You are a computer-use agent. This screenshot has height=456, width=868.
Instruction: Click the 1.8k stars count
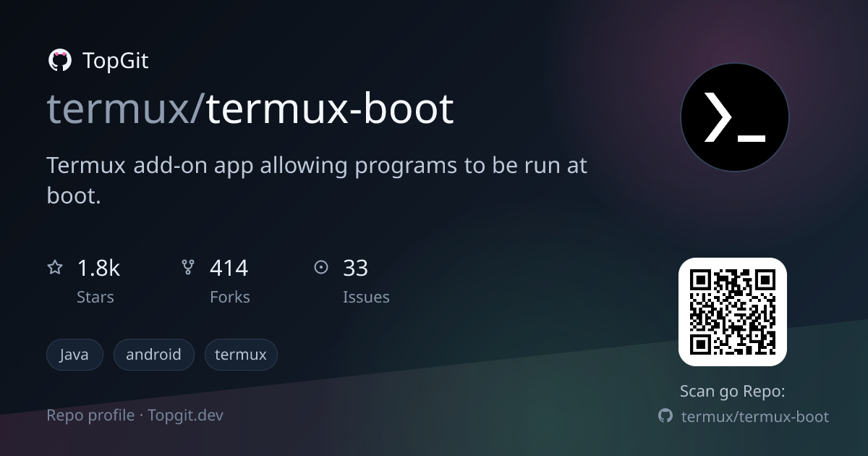[x=98, y=268]
